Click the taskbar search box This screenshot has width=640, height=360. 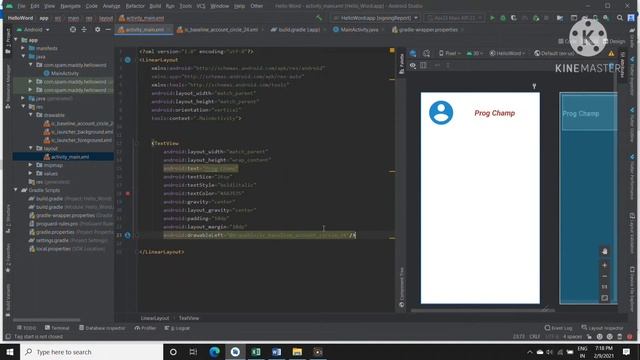[91, 352]
